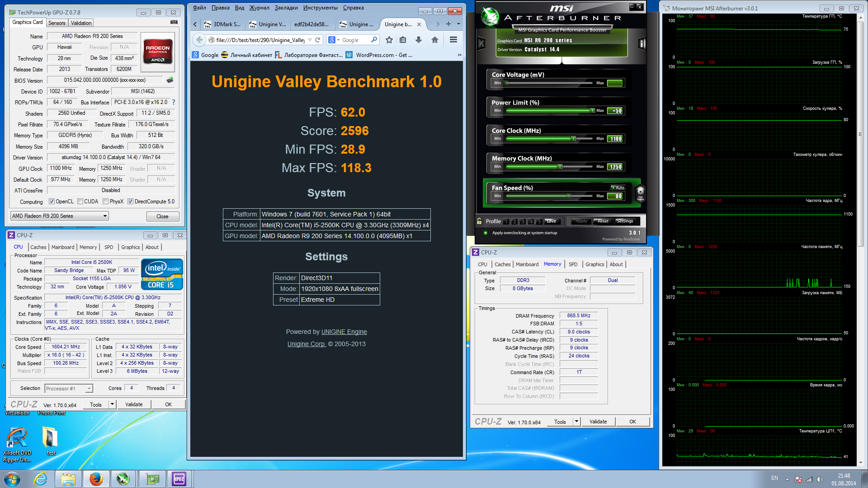This screenshot has width=868, height=488.
Task: Select Afterburner profile slot 5
Action: pyautogui.click(x=539, y=221)
